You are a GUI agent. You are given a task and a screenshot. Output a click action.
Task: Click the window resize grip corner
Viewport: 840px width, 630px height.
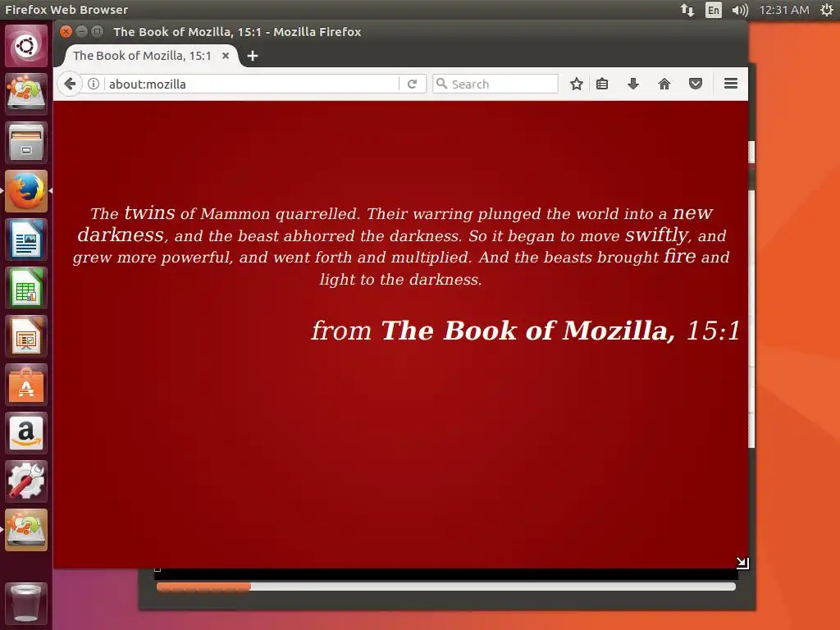click(x=742, y=563)
